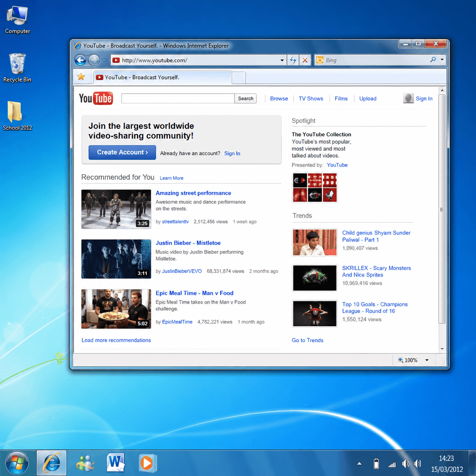Open the recent pages dropdown arrow
The width and height of the screenshot is (476, 476).
coord(104,60)
